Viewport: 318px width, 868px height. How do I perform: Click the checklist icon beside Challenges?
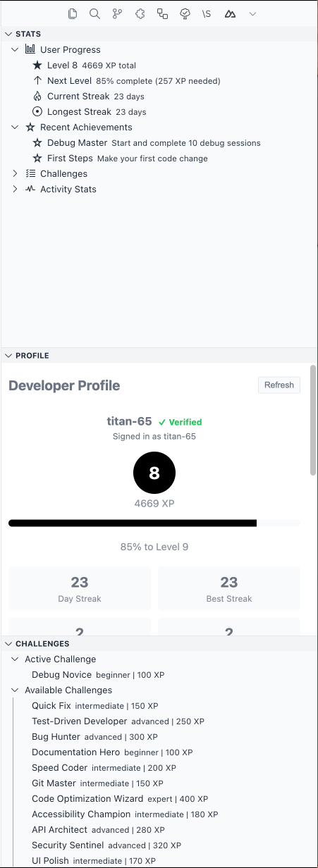click(30, 173)
